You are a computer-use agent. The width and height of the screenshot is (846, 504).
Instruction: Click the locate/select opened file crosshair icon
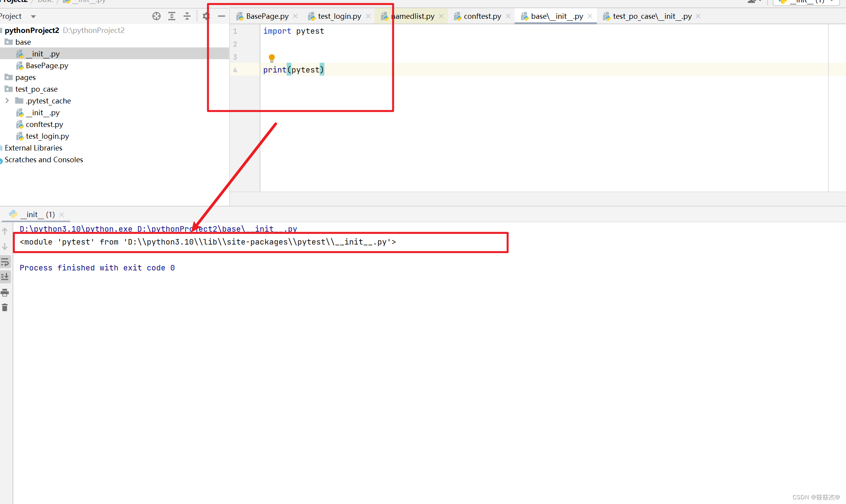156,16
